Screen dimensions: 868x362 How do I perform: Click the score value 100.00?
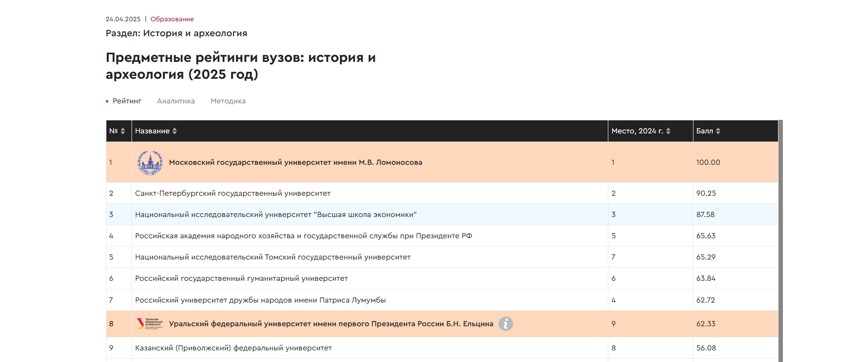(x=708, y=162)
